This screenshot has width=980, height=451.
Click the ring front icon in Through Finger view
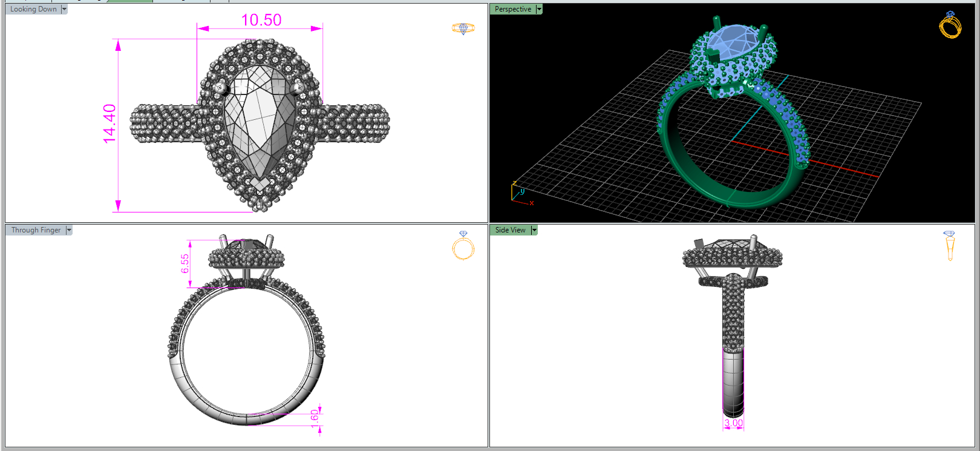pyautogui.click(x=463, y=246)
